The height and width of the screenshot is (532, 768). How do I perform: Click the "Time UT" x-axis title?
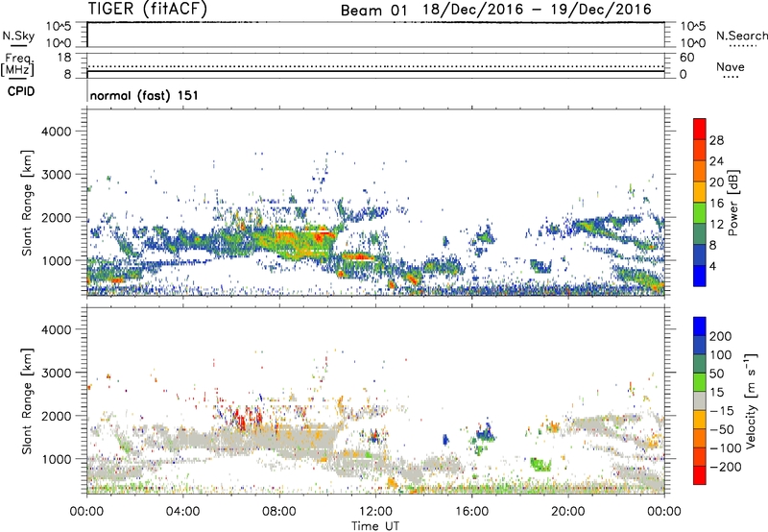pos(375,525)
